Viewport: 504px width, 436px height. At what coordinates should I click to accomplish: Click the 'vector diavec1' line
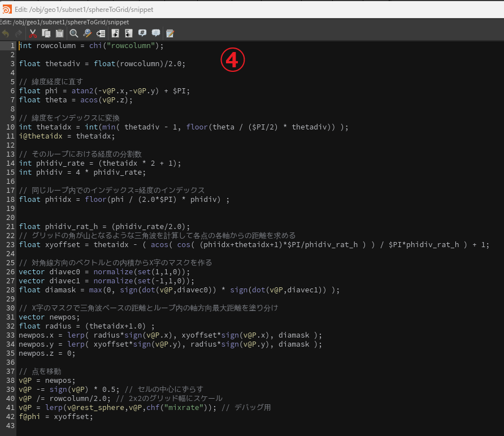coord(107,281)
